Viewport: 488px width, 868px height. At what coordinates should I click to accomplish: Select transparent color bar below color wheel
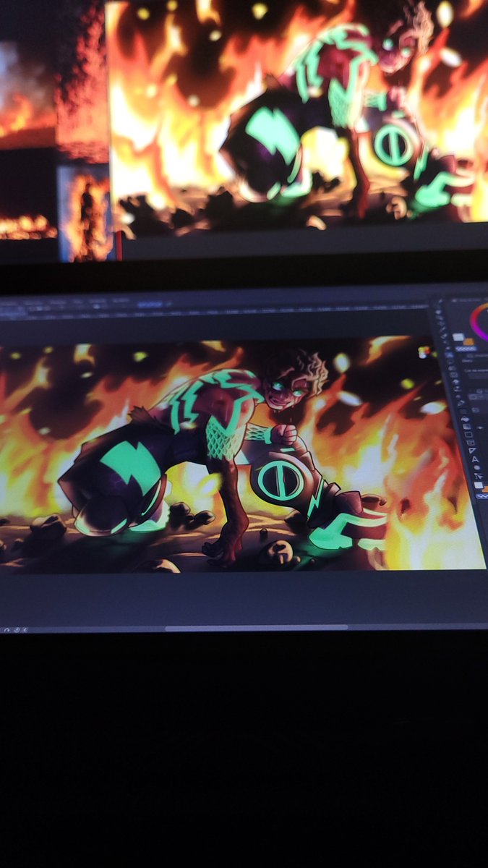click(466, 349)
